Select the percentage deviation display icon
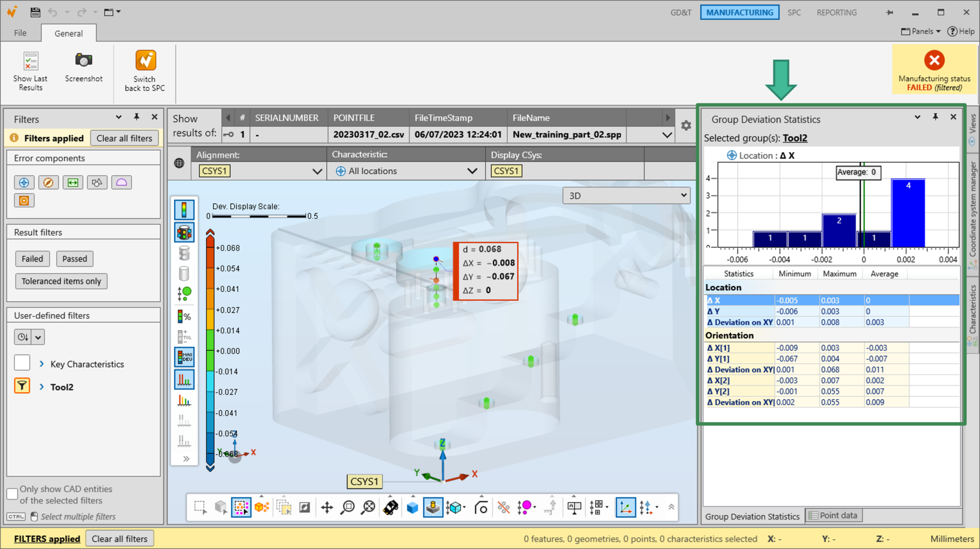 pyautogui.click(x=184, y=316)
